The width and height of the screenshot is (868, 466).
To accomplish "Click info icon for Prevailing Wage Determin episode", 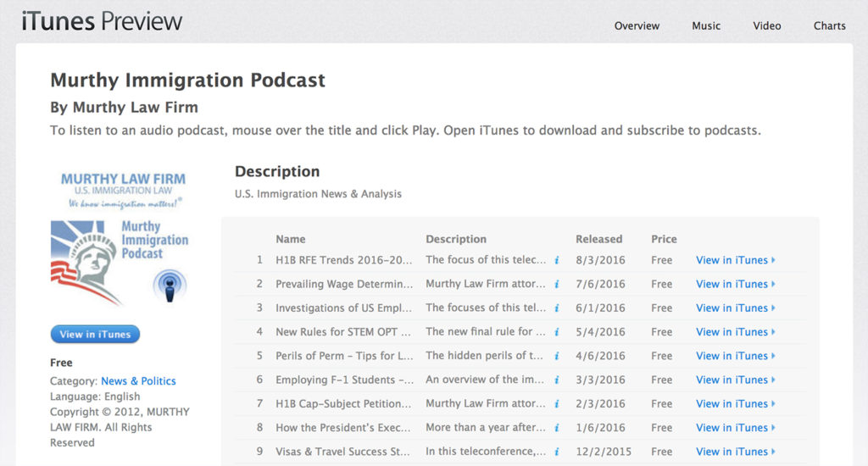I will pos(557,284).
